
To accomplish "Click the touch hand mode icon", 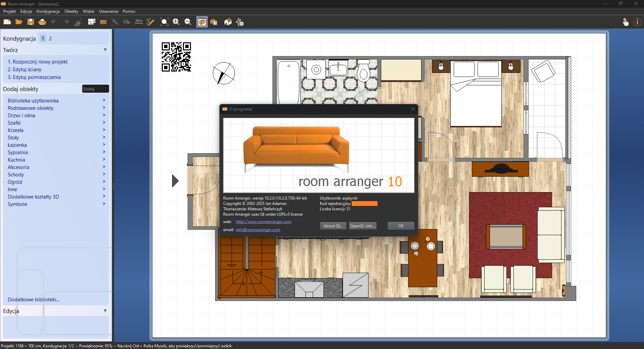I will tap(626, 22).
